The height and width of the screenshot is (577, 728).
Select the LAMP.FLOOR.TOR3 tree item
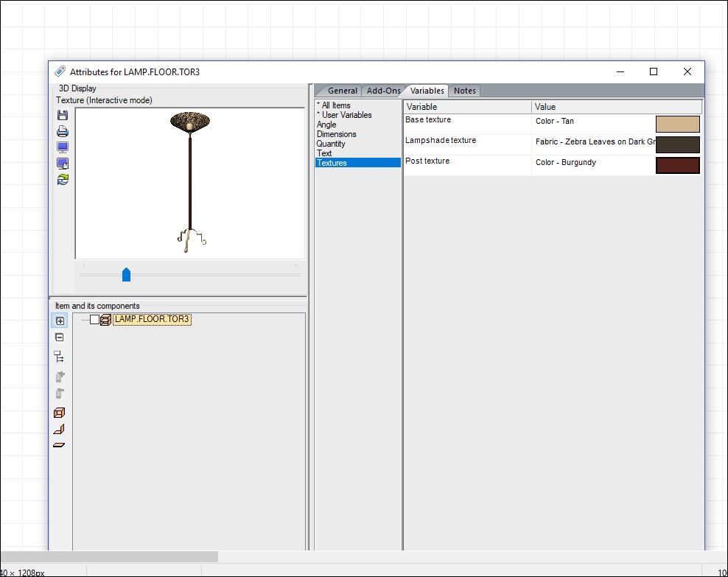point(152,319)
